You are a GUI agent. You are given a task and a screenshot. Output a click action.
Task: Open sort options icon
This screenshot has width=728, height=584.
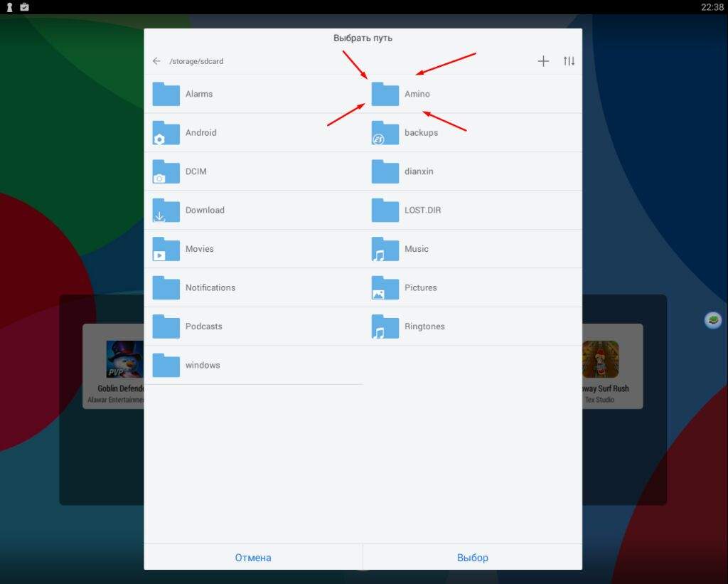click(x=569, y=61)
